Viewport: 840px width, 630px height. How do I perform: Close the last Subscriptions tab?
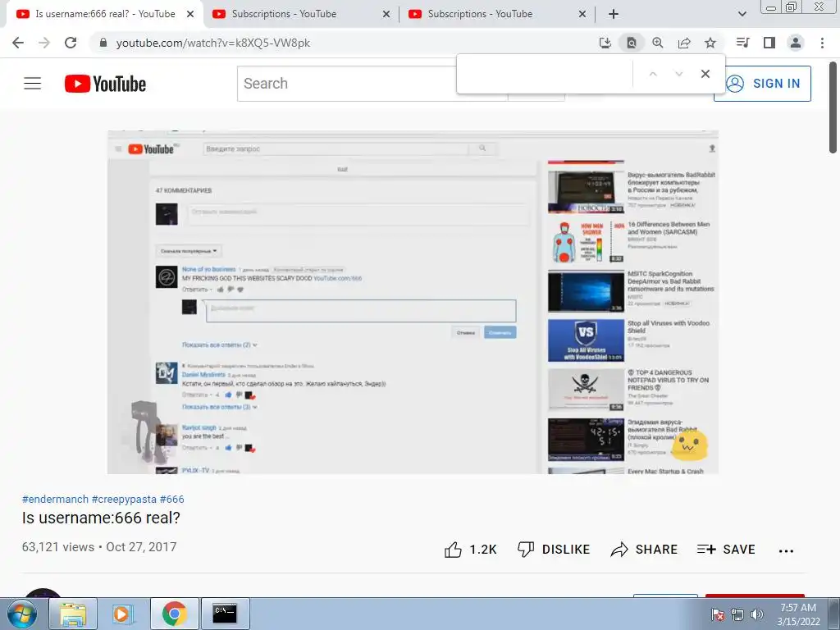click(582, 14)
